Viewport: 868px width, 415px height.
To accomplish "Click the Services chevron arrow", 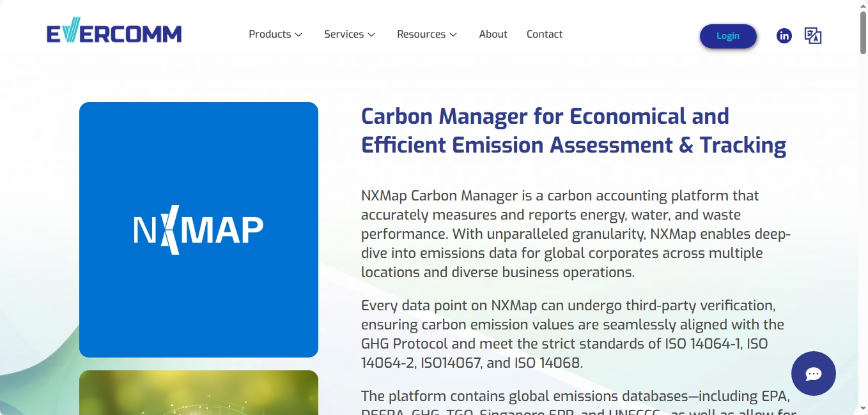I will 371,34.
